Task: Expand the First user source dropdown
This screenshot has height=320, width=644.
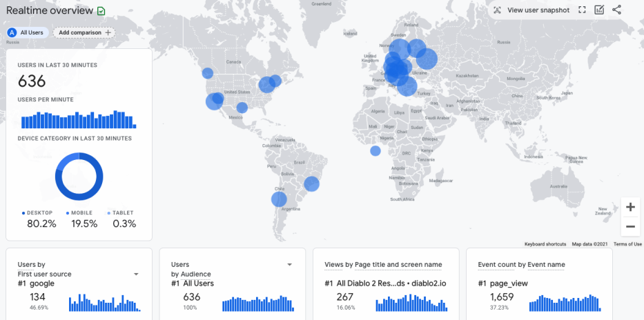Action: [x=136, y=274]
